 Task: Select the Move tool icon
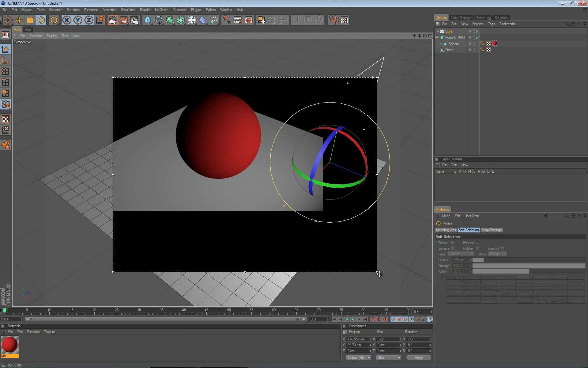pos(19,20)
